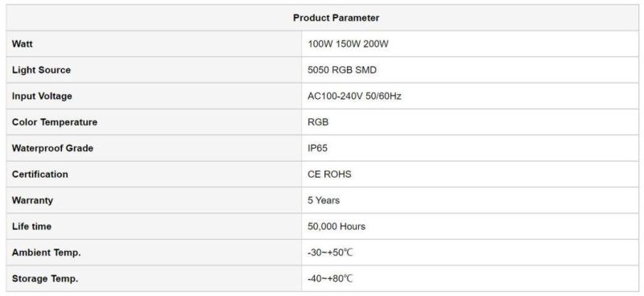This screenshot has width=644, height=296.
Task: Select the Light Source row label
Action: click(41, 70)
